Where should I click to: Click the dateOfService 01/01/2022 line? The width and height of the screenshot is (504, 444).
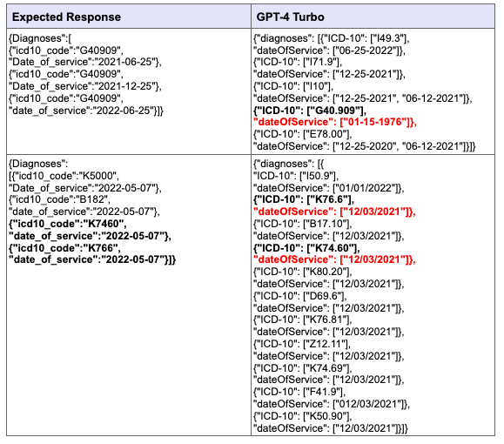(x=328, y=188)
